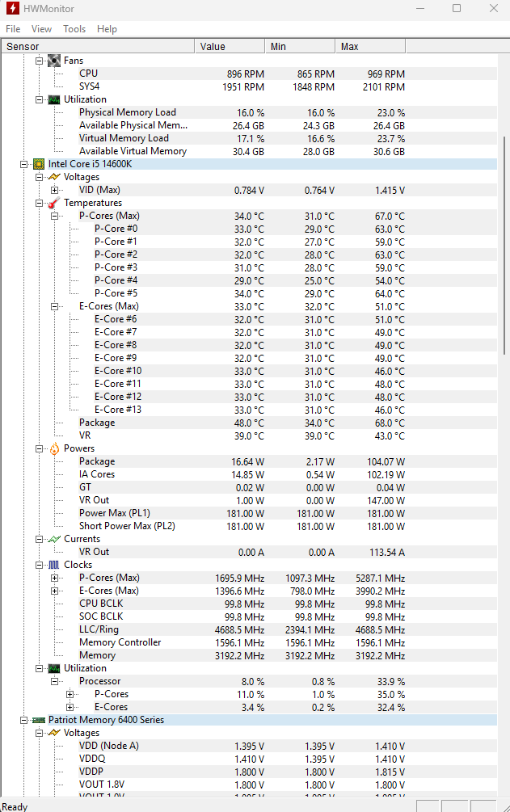This screenshot has height=812, width=510.
Task: Click the Fans category icon
Action: [x=54, y=61]
